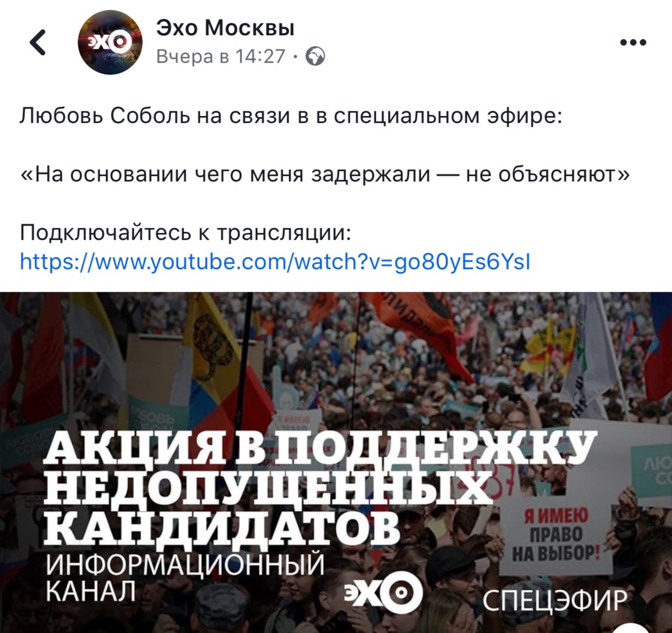Tap the text Подключайтесь к трансляции
This screenshot has width=672, height=633.
tap(186, 233)
